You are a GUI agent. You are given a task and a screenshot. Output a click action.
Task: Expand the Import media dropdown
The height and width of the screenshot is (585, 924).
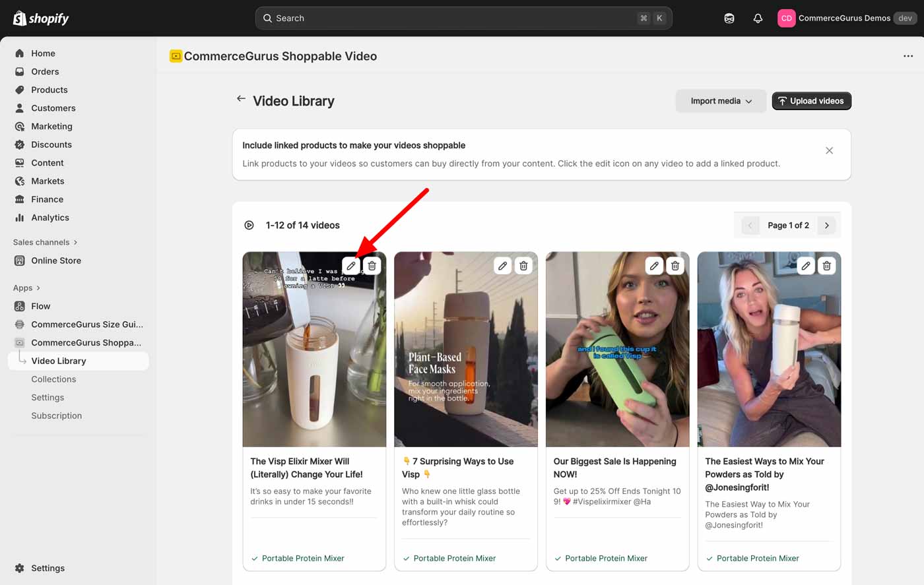pyautogui.click(x=721, y=101)
